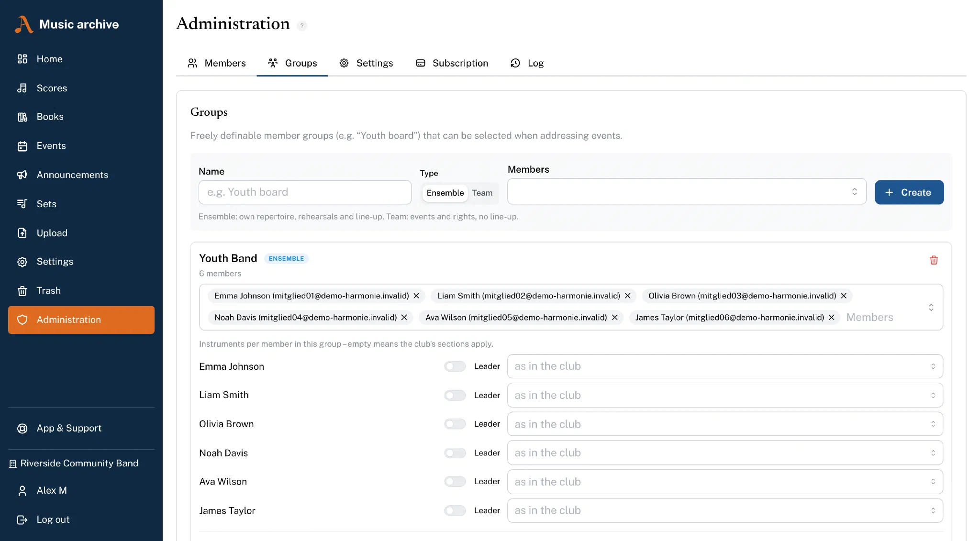The image size is (980, 541).
Task: Open App & Support
Action: point(81,428)
